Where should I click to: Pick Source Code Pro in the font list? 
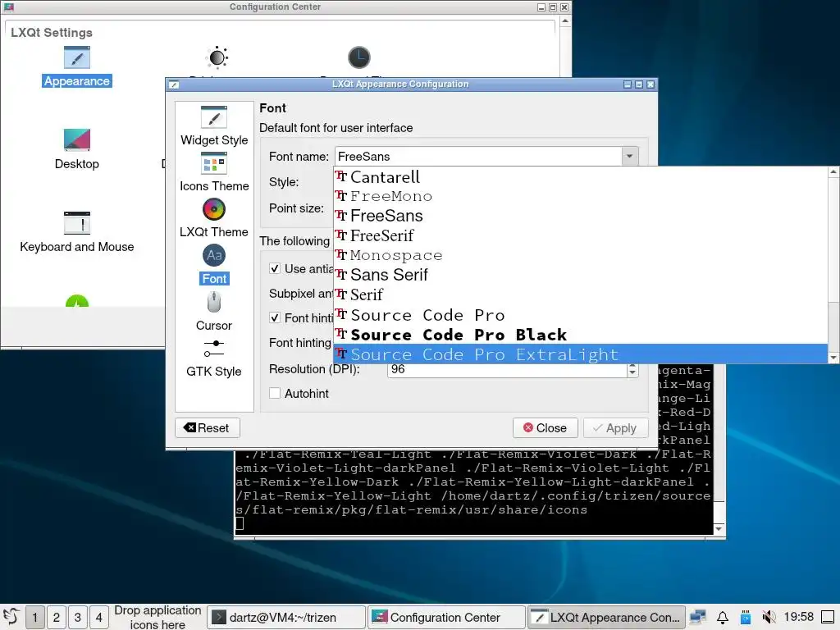point(581,314)
